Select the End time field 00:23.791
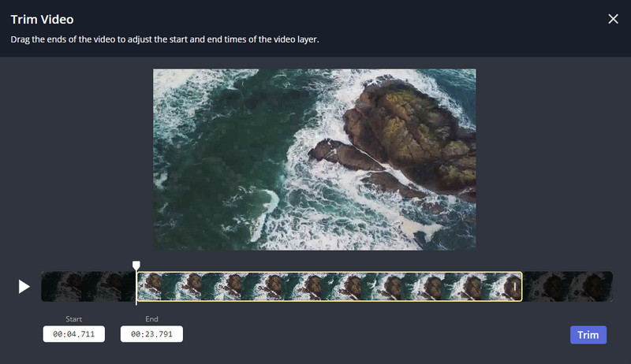 [x=151, y=334]
